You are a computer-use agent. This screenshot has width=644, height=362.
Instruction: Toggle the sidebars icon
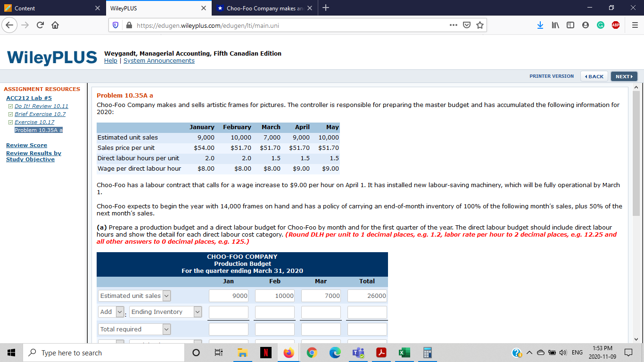570,25
